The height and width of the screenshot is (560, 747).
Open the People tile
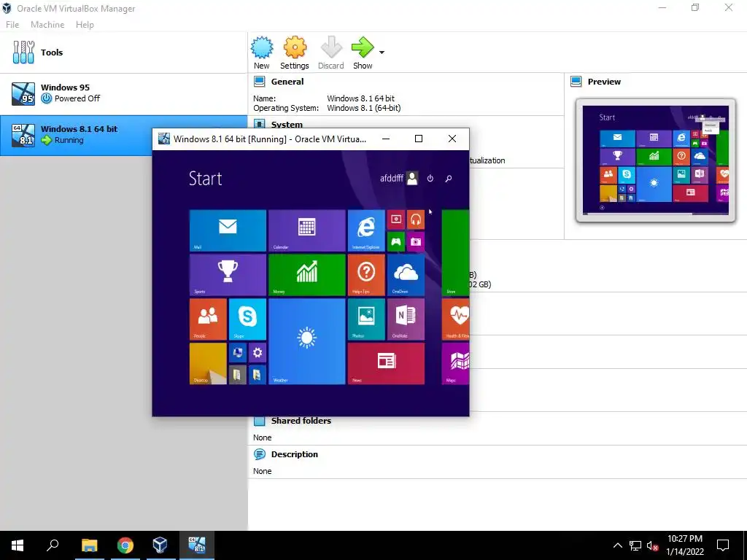[208, 319]
